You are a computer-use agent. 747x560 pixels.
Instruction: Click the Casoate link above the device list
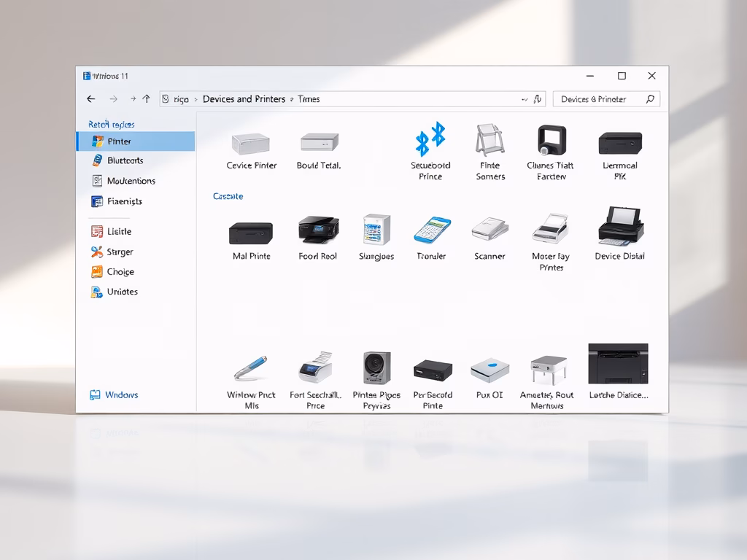click(228, 196)
